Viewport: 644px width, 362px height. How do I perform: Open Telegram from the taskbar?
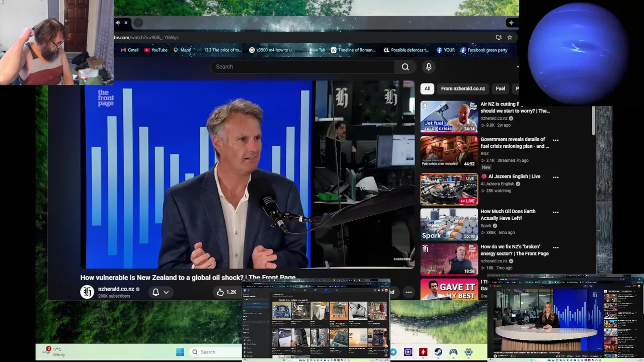click(393, 352)
